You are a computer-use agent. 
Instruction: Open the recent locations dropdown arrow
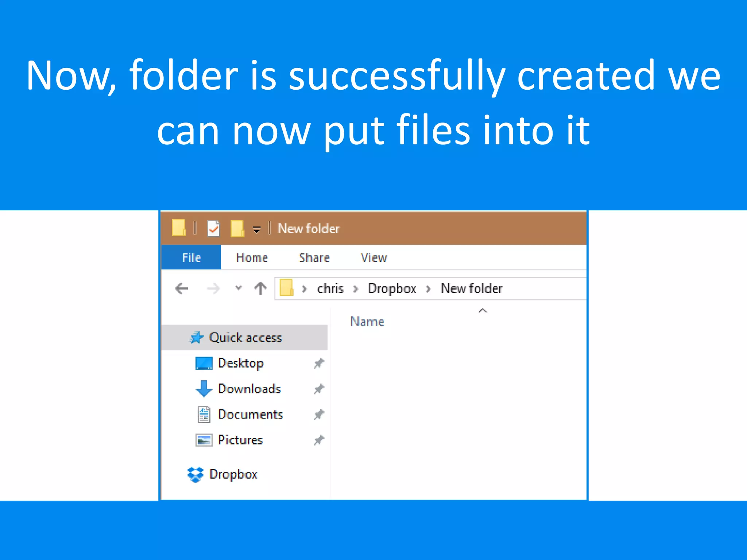click(239, 288)
